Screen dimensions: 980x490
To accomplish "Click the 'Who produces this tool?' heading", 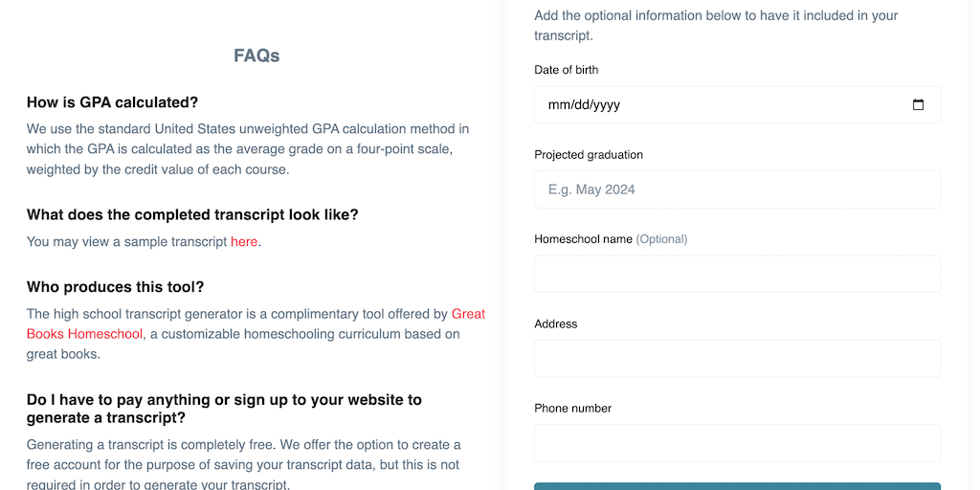I will click(x=115, y=287).
